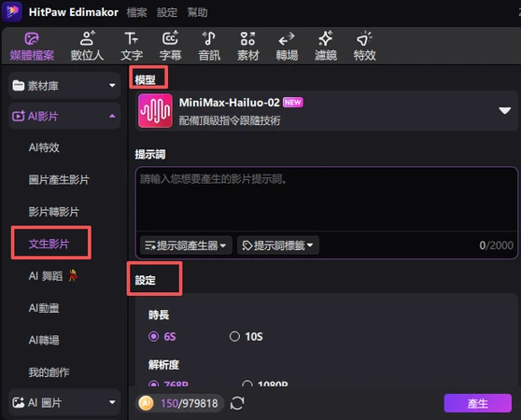Open the 幫助 help menu
The image size is (521, 420).
[197, 13]
